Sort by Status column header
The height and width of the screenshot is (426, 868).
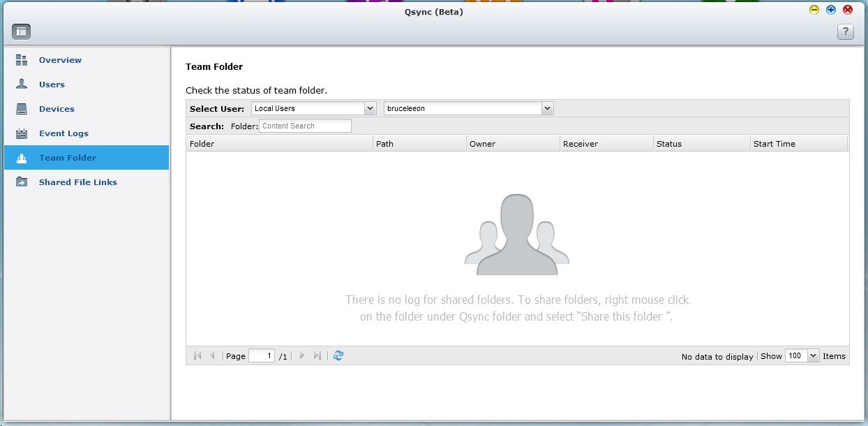click(701, 144)
